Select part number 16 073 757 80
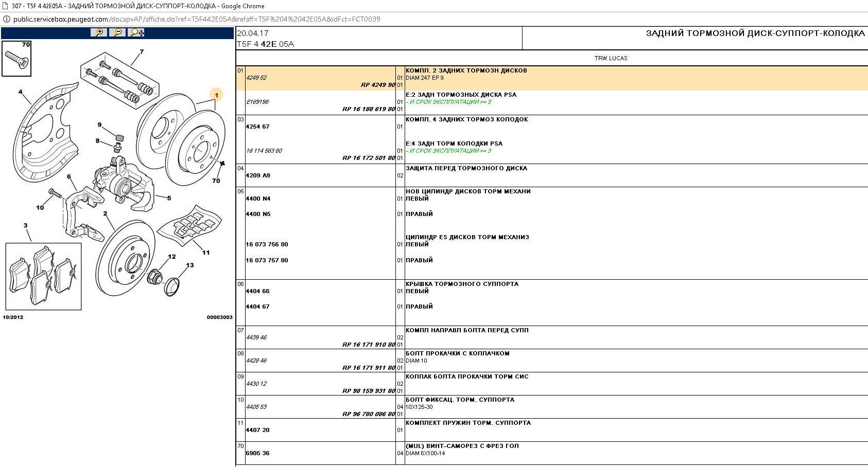The width and height of the screenshot is (868, 467). click(267, 260)
